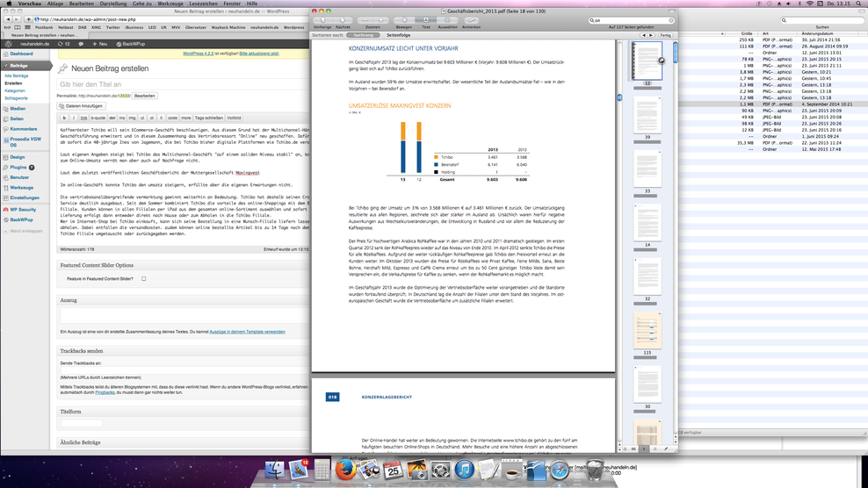This screenshot has height=488, width=868.
Task: Click Bearbeiten next to Permalink
Action: click(144, 96)
